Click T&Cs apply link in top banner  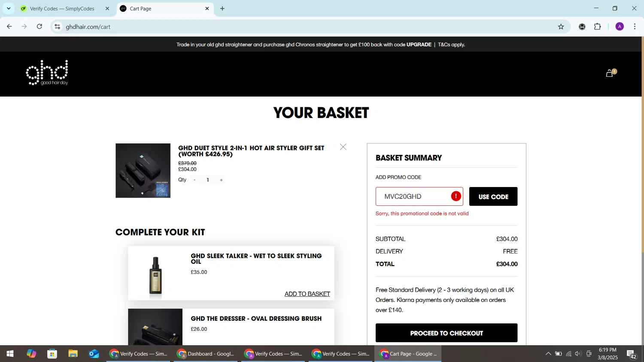(451, 45)
